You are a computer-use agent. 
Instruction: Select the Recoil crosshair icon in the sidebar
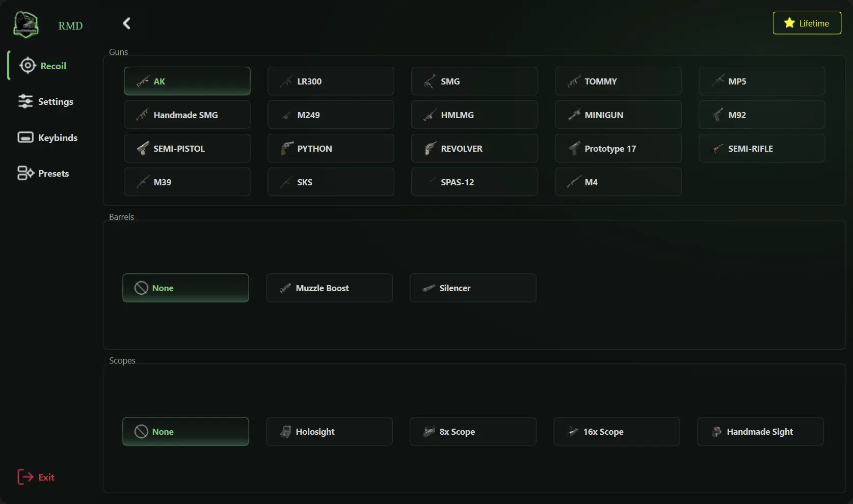28,65
